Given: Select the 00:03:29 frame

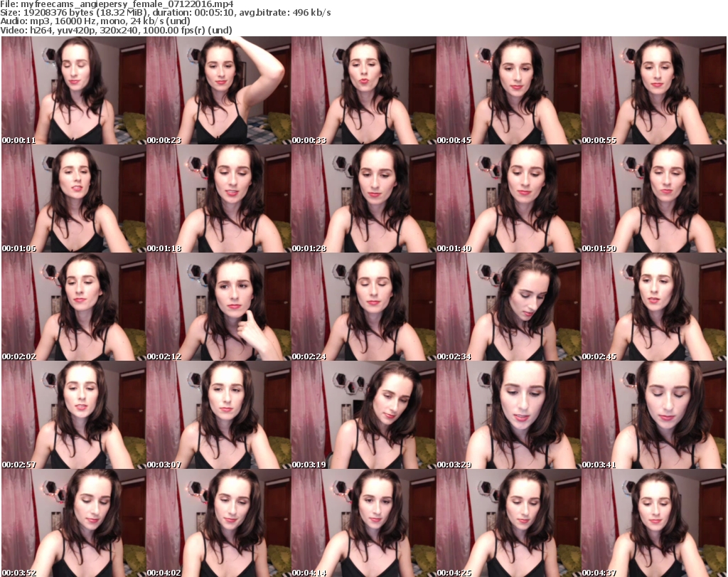Looking at the screenshot, I should [508, 415].
